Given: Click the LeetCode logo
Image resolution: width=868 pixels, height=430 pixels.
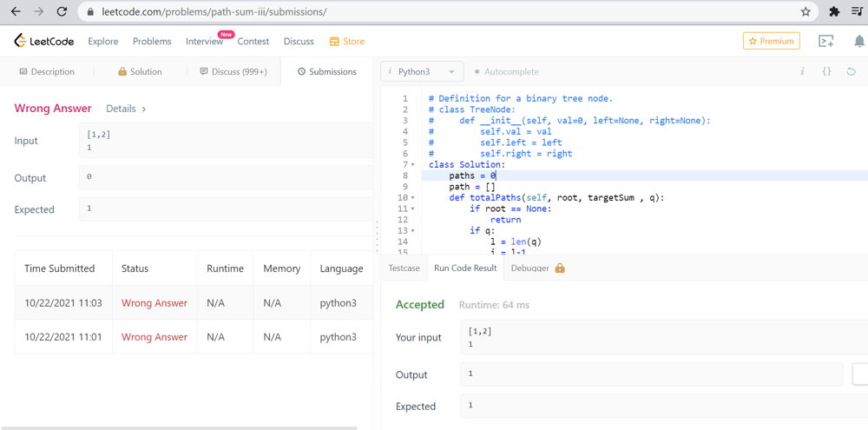Looking at the screenshot, I should click(x=43, y=41).
